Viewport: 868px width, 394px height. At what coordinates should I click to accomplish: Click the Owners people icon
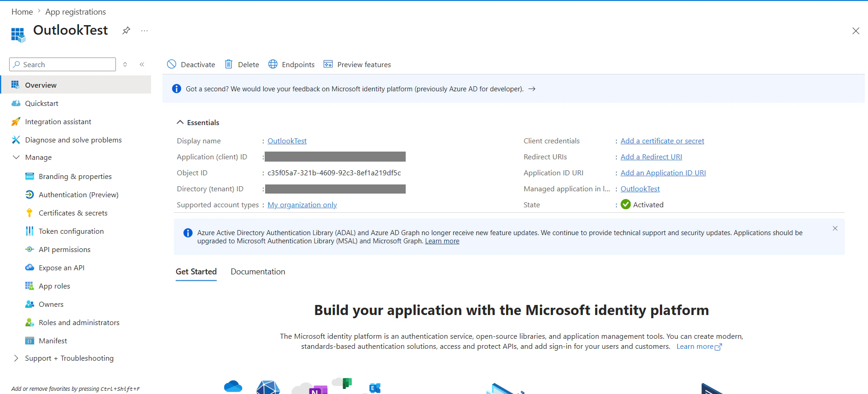(x=30, y=304)
